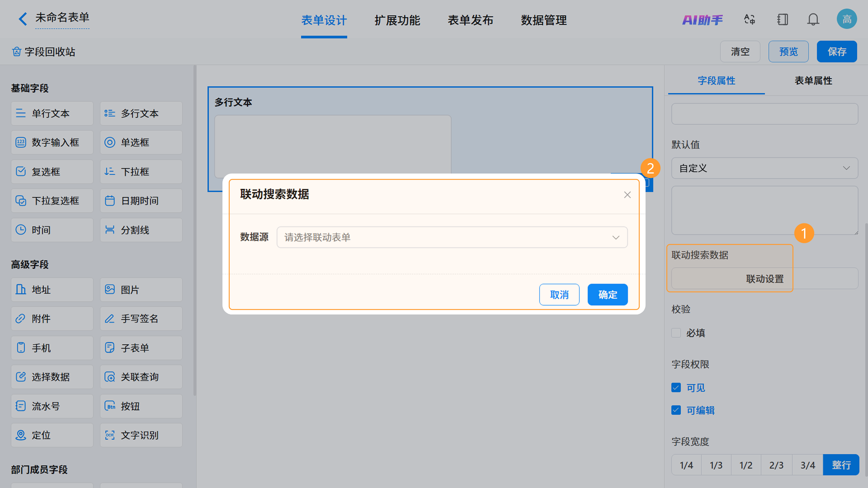
Task: Click the notebook icon in header
Action: 782,19
